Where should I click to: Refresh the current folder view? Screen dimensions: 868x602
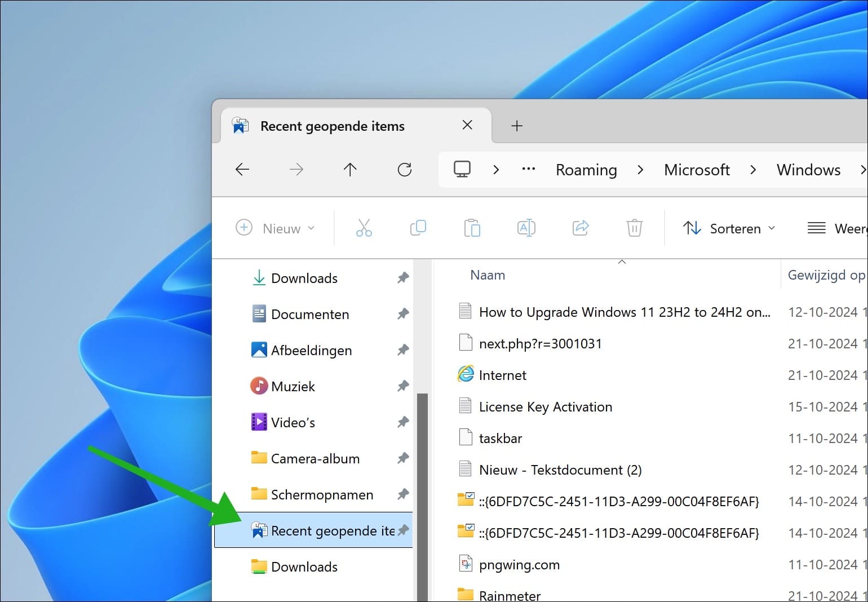(405, 170)
